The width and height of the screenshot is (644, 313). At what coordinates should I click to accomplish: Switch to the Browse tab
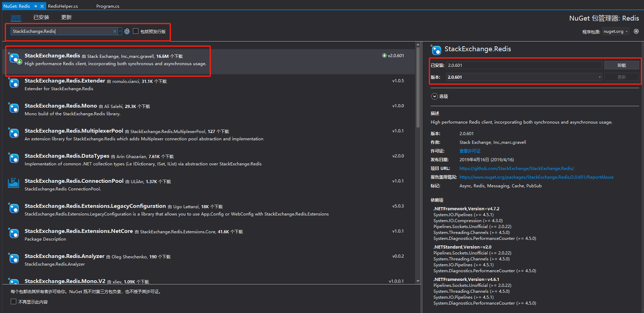coord(16,17)
